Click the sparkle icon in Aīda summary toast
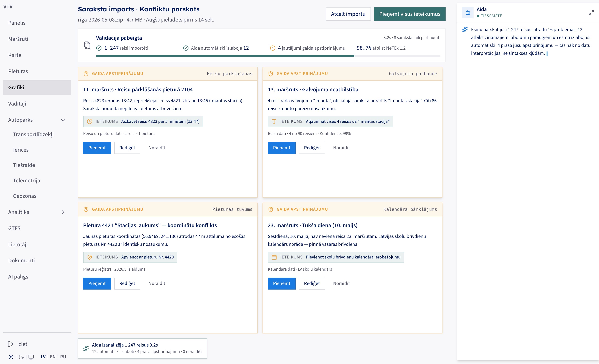The width and height of the screenshot is (599, 364). tap(86, 348)
